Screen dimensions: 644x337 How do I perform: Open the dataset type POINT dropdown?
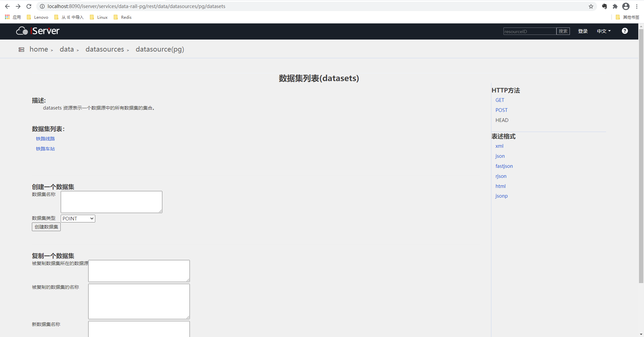[77, 218]
